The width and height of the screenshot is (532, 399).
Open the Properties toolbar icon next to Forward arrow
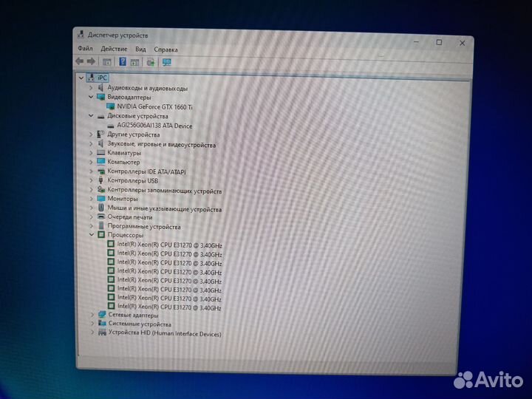(x=106, y=62)
